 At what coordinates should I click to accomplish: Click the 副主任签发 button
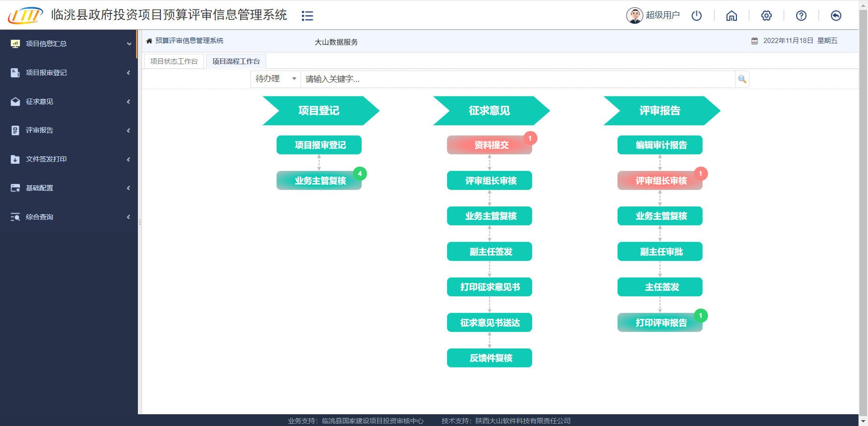tap(490, 251)
